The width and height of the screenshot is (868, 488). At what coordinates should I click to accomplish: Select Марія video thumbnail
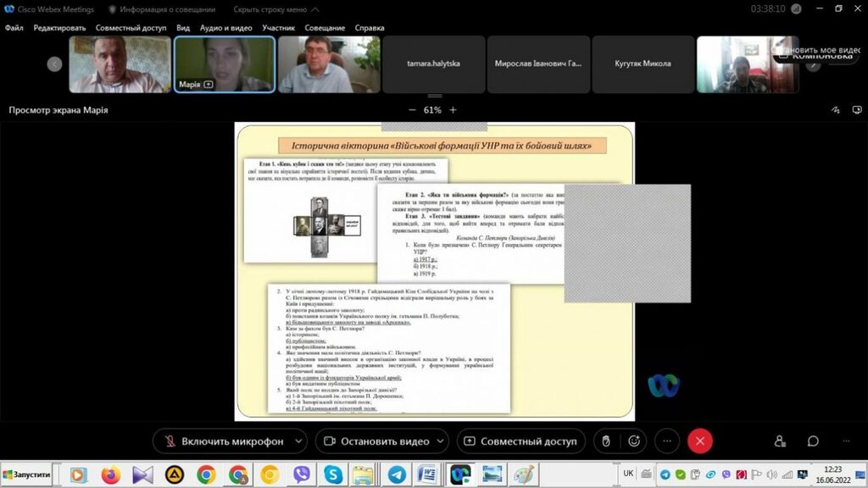(224, 64)
